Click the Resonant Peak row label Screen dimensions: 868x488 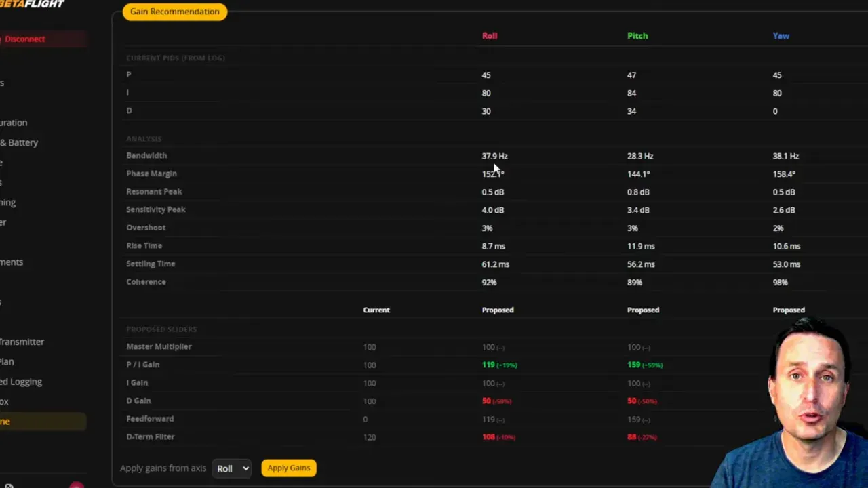coord(154,191)
